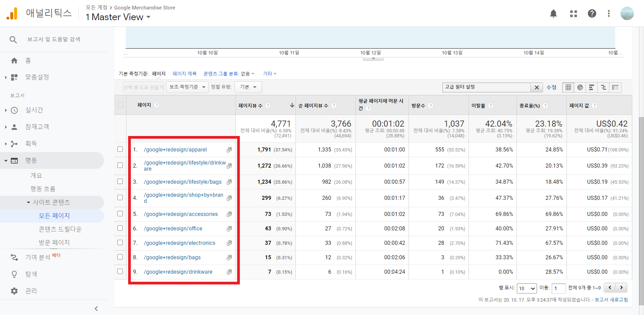Open the 콘텐츠 그룹 분류 dropdown
Screen dimensions: 644x315
[229, 74]
